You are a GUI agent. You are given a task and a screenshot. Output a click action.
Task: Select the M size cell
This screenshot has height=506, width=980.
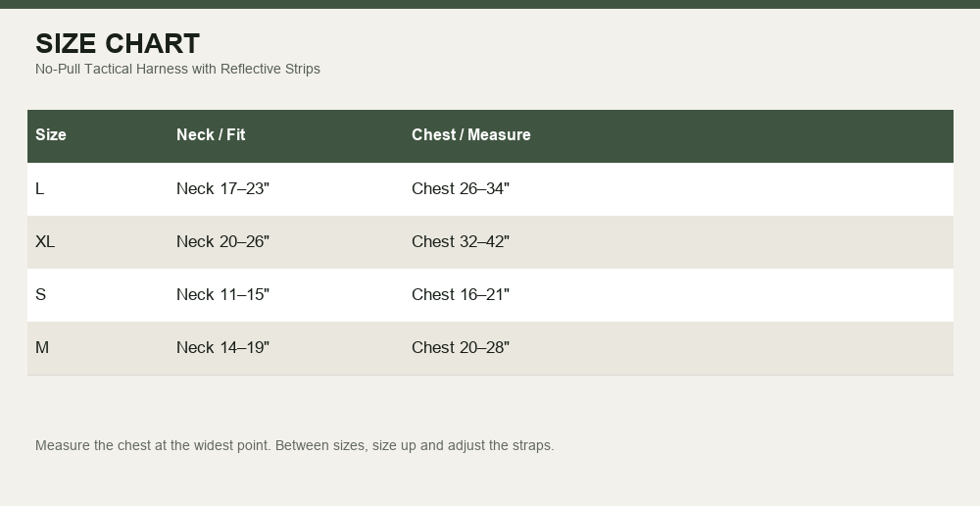(x=42, y=347)
